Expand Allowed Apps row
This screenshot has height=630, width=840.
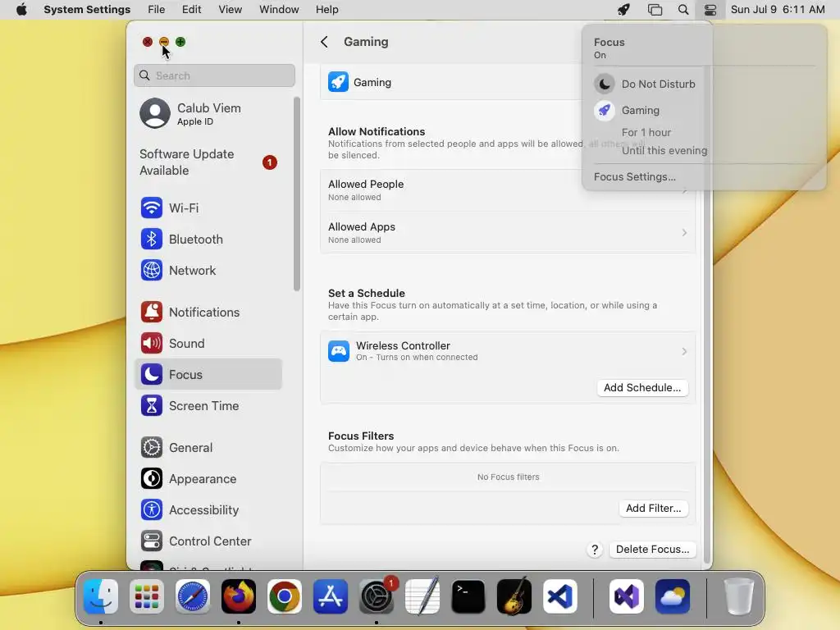coord(507,232)
